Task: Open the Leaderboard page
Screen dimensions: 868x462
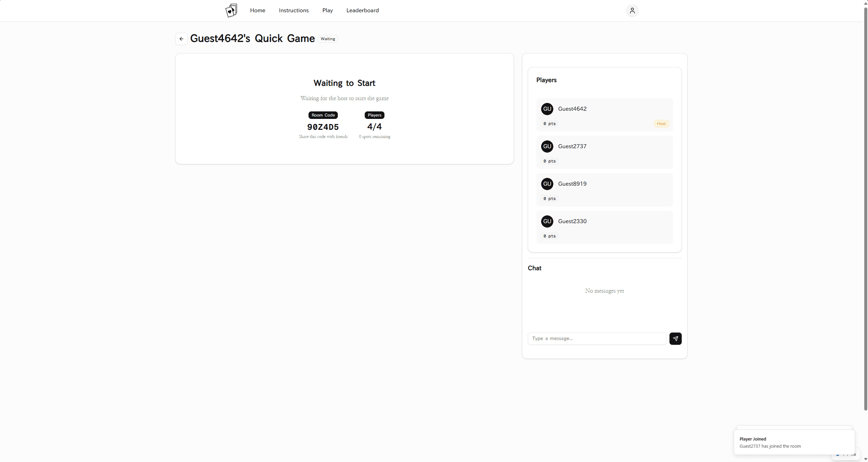Action: tap(362, 11)
